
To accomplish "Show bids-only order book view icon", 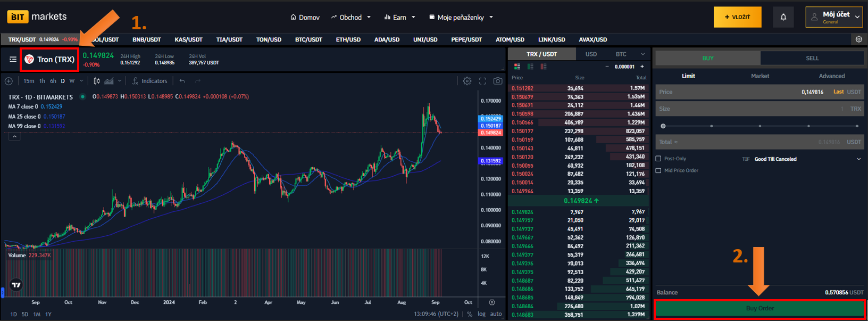I will [530, 67].
